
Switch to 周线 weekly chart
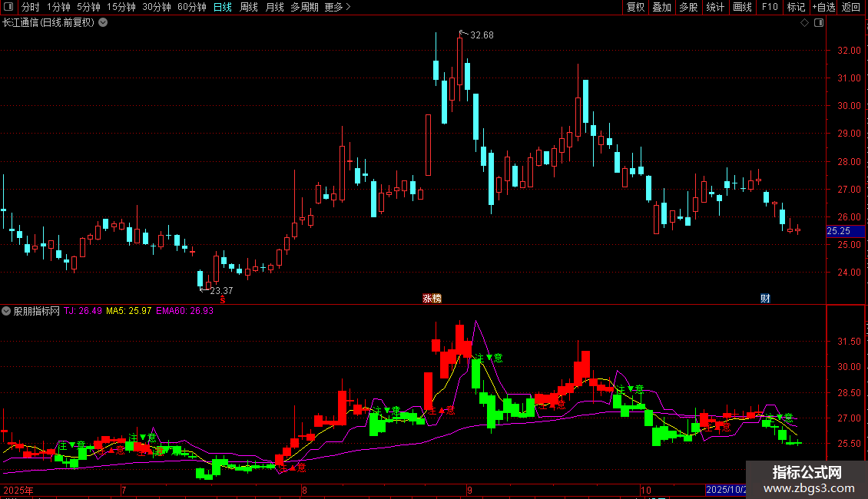pos(249,7)
